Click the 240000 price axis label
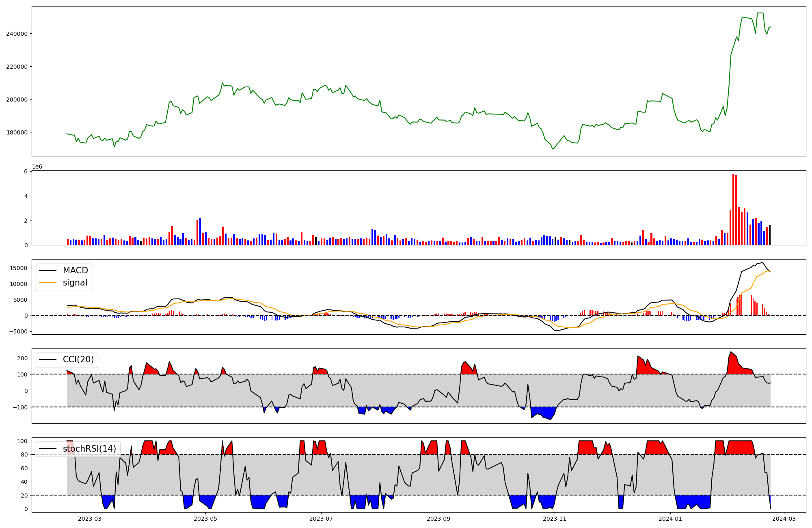 pyautogui.click(x=17, y=34)
